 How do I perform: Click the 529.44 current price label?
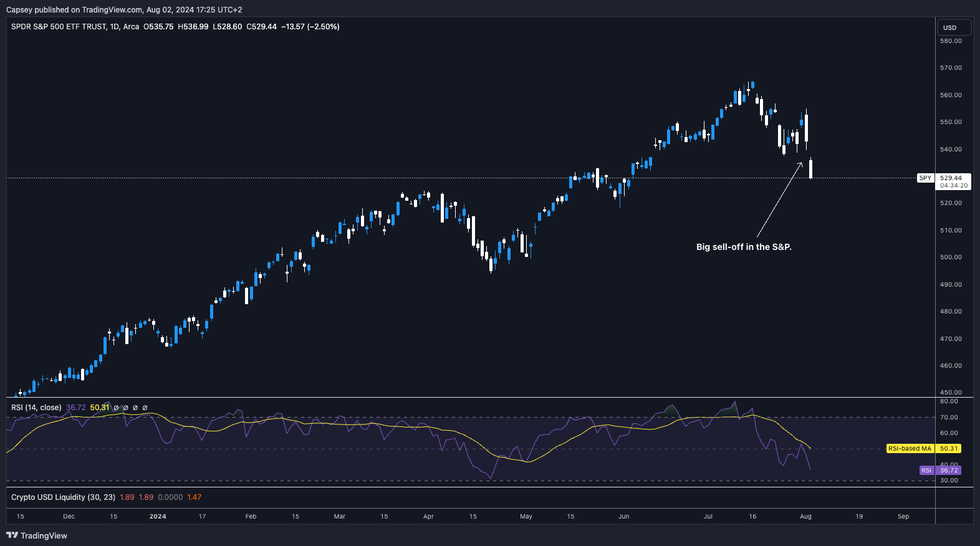coord(951,178)
